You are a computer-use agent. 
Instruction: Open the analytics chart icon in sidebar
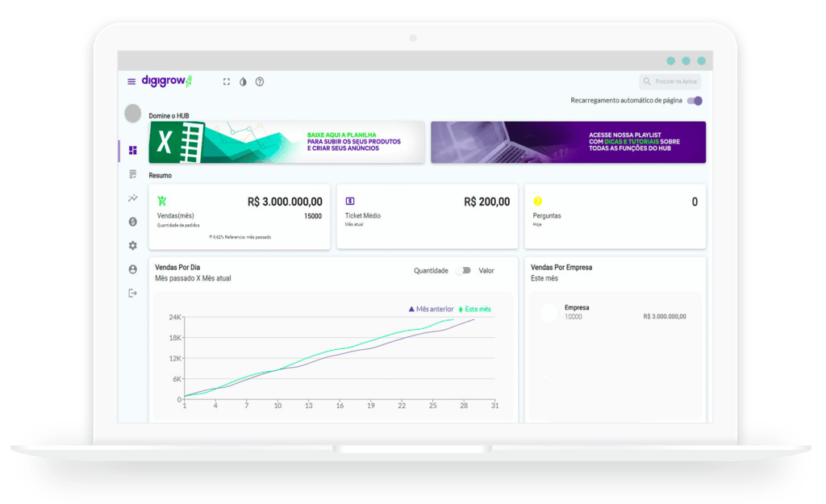tap(132, 198)
